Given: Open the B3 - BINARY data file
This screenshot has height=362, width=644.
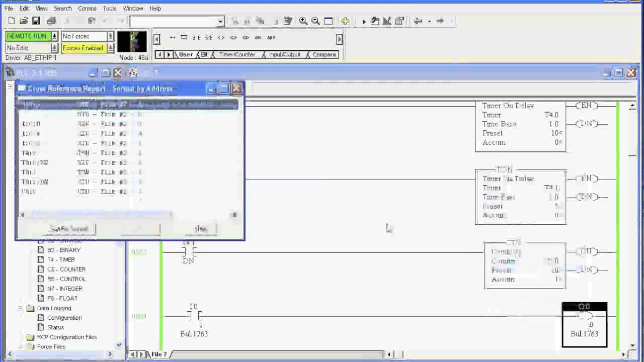Looking at the screenshot, I should (64, 250).
